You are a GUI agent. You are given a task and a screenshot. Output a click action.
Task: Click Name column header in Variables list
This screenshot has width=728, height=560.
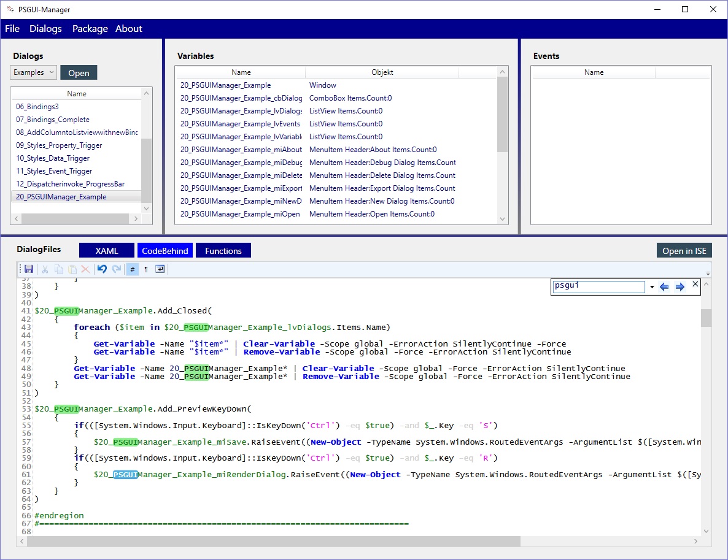241,72
